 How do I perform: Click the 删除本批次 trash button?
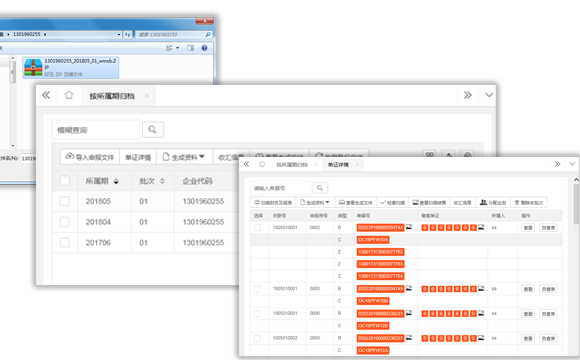(x=529, y=202)
